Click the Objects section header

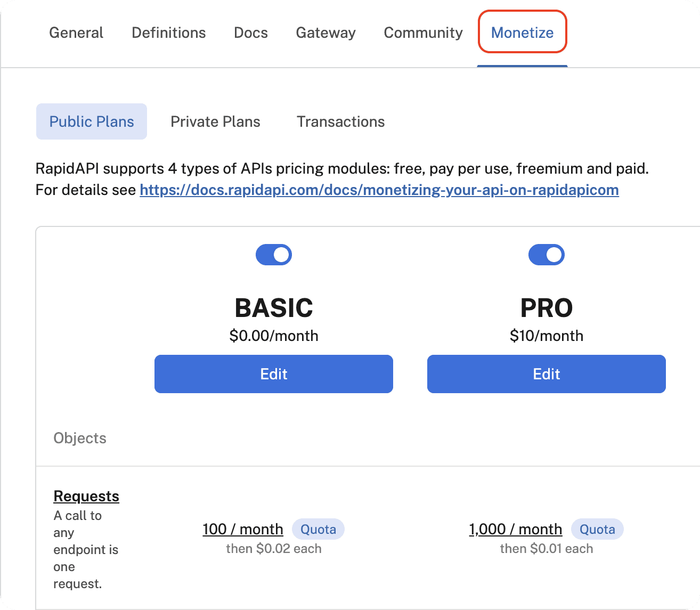tap(80, 438)
